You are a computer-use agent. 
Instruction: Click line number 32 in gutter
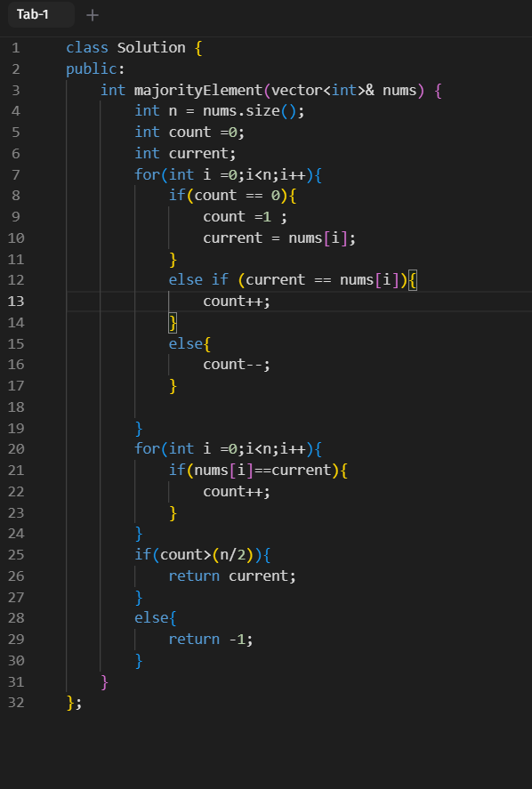tap(16, 703)
